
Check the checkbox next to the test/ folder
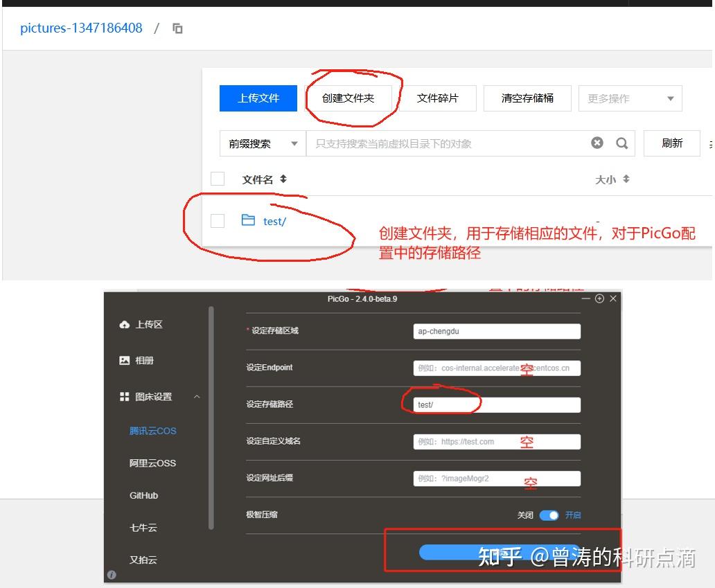(218, 220)
